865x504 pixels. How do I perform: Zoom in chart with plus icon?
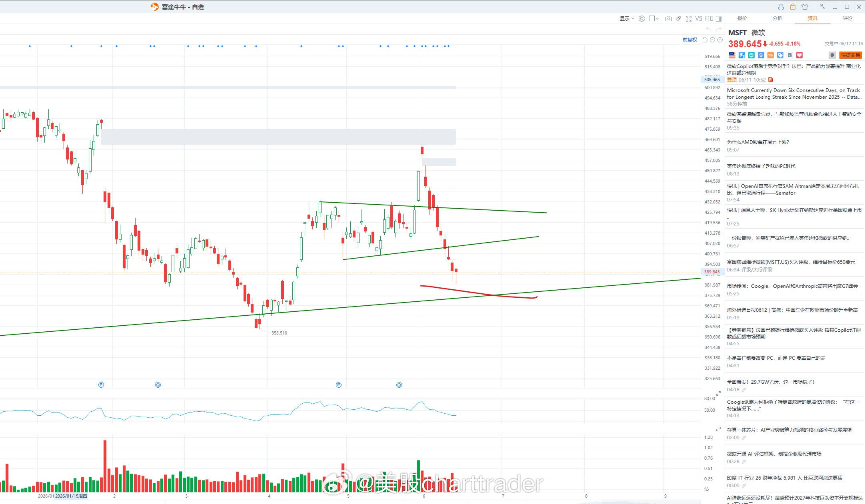coord(720,40)
